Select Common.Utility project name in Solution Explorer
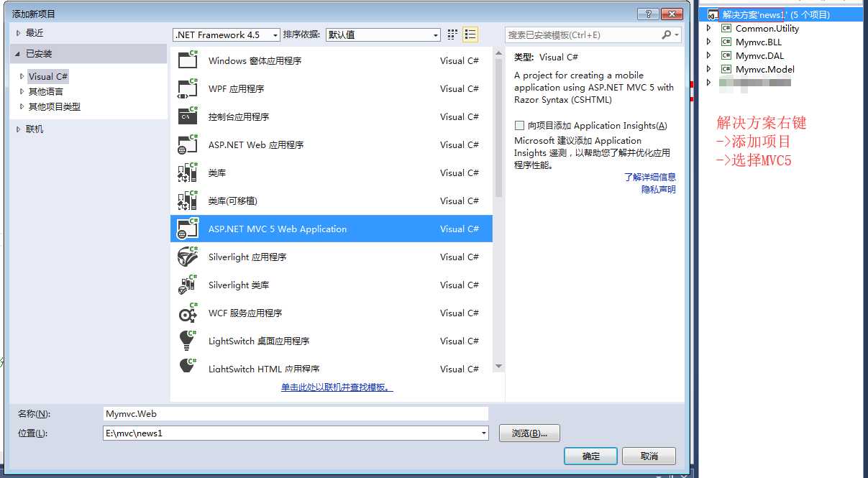Viewport: 868px width, 478px height. coord(767,29)
